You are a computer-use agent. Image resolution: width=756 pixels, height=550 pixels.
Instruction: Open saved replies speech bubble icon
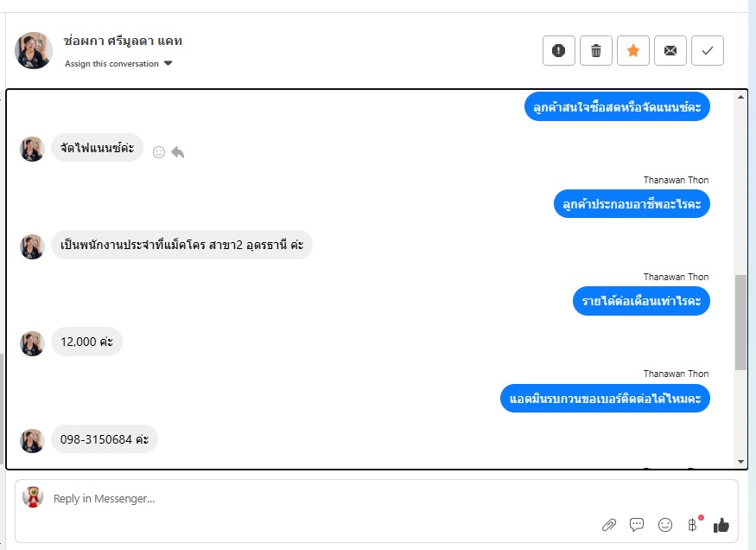(637, 525)
